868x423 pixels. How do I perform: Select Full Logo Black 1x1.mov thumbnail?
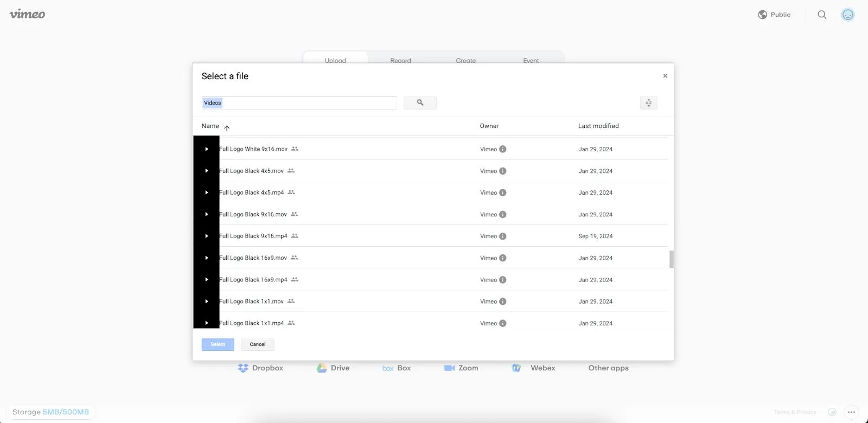coord(206,301)
